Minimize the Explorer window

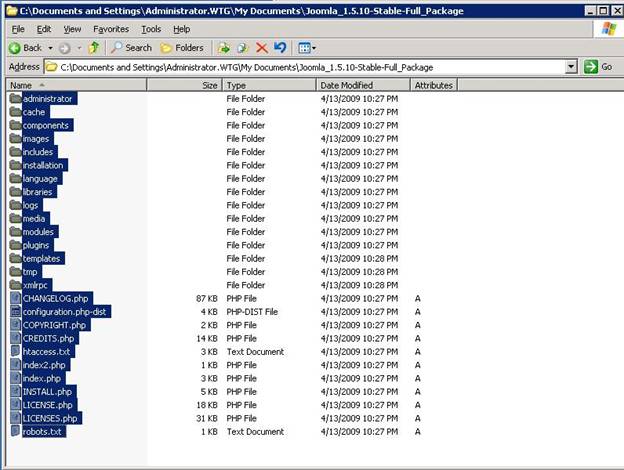[591, 11]
